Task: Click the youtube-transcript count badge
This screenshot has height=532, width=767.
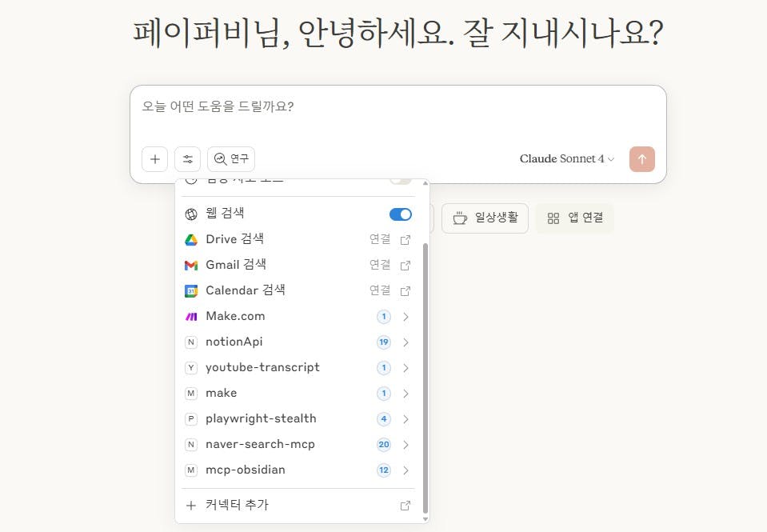Action: 384,367
